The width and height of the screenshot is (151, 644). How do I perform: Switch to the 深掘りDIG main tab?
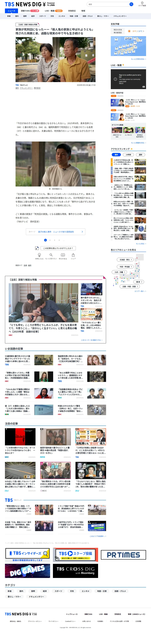pyautogui.click(x=30, y=11)
